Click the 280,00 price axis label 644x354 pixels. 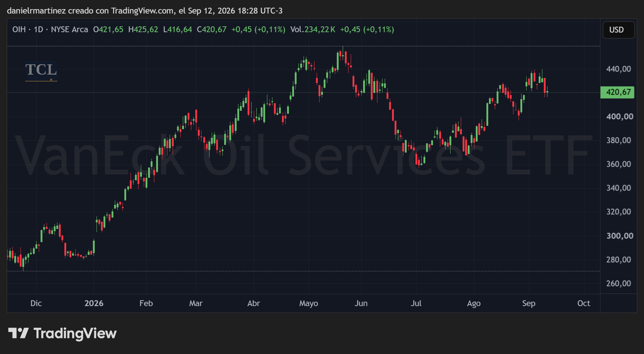619,260
